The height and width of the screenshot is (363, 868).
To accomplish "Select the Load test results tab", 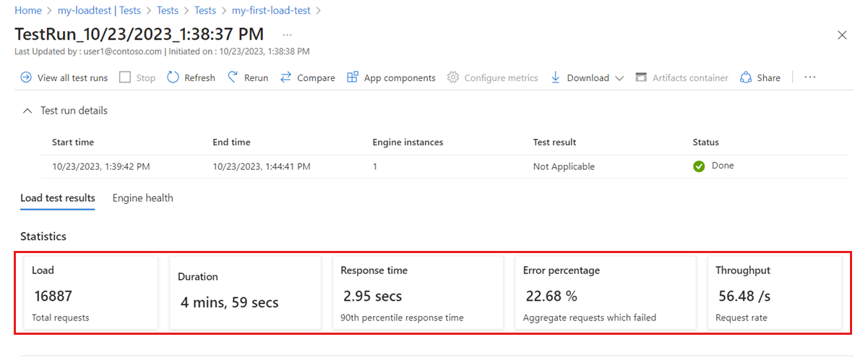I will [57, 198].
